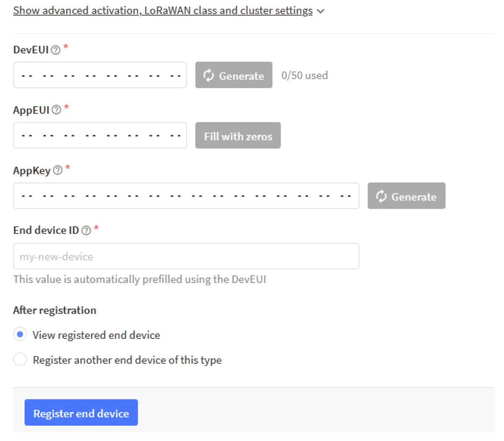This screenshot has height=441, width=504.
Task: Generate a new DevEUI
Action: [x=233, y=76]
